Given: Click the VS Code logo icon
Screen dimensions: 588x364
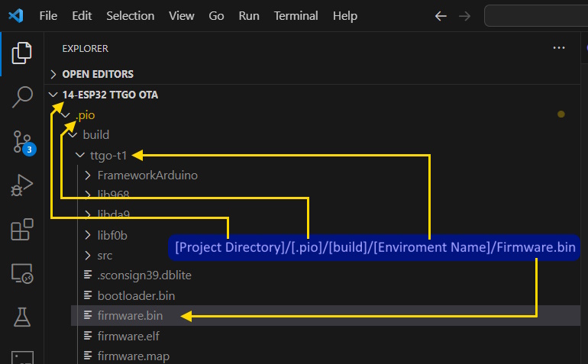Looking at the screenshot, I should 16,16.
